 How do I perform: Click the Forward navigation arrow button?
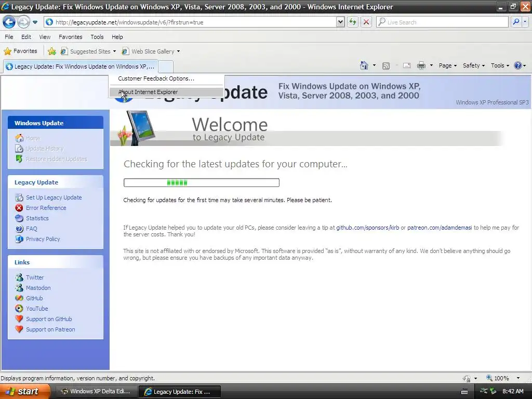tap(23, 22)
